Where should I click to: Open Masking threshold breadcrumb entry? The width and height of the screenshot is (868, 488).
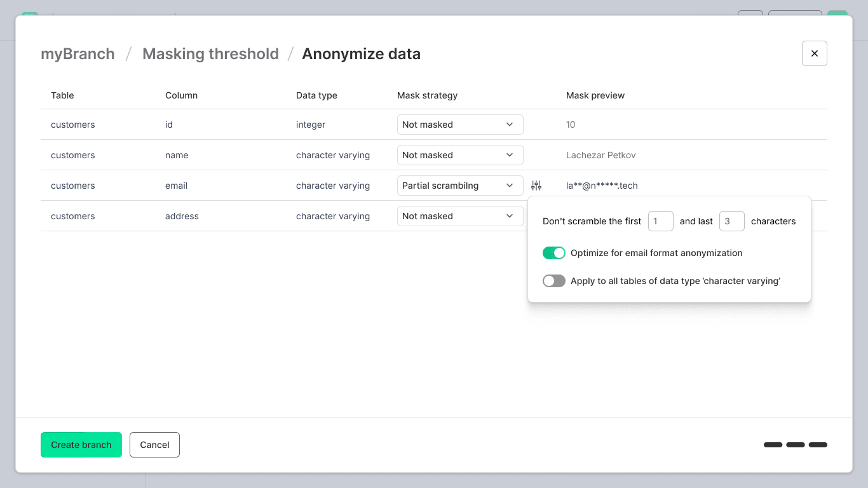(x=210, y=54)
